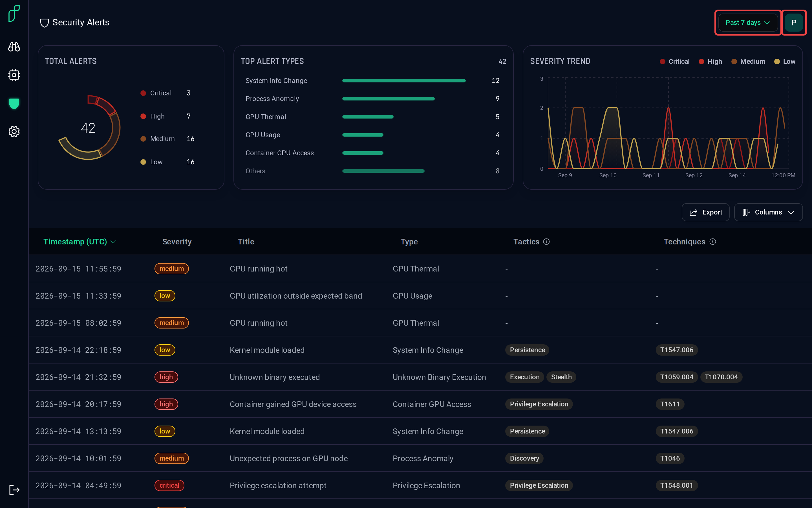Open settings gear in sidebar
The image size is (812, 508).
click(14, 131)
